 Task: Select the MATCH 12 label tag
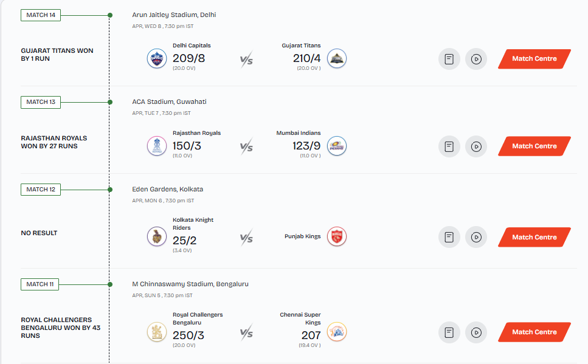pos(41,190)
